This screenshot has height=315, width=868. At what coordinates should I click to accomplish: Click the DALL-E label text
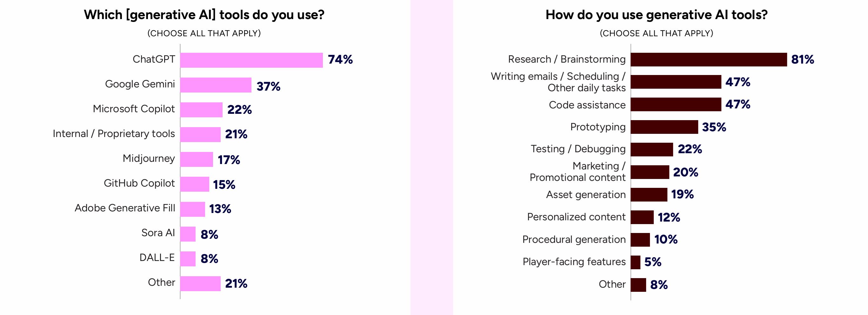point(157,258)
